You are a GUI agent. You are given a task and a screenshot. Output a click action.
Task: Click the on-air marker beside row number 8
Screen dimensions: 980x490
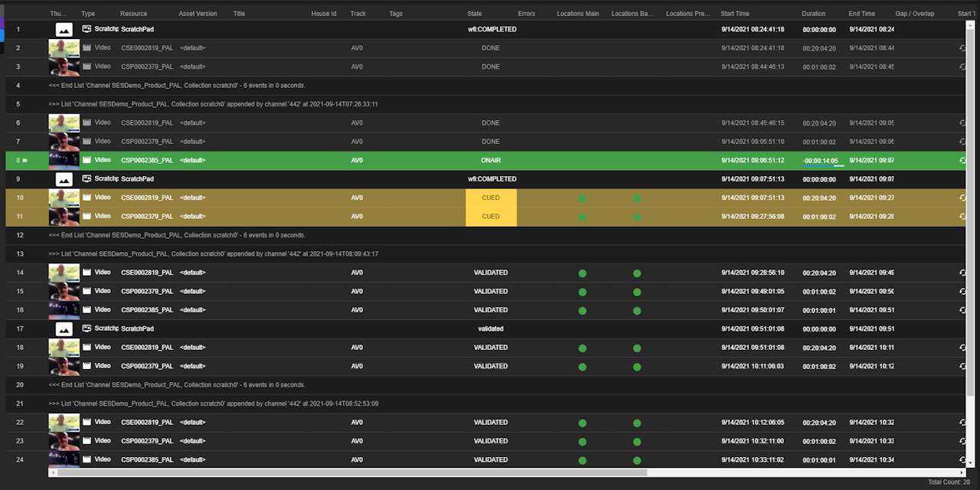pos(24,161)
